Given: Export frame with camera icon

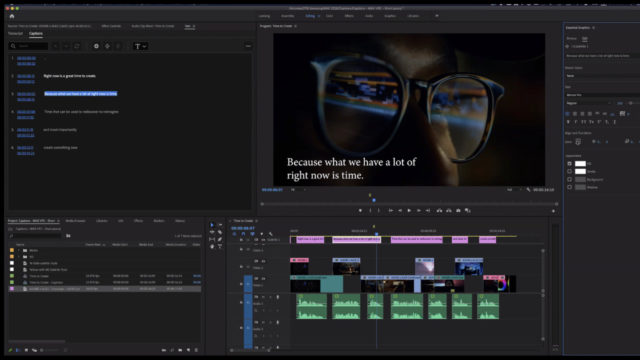Looking at the screenshot, I should pos(458,211).
